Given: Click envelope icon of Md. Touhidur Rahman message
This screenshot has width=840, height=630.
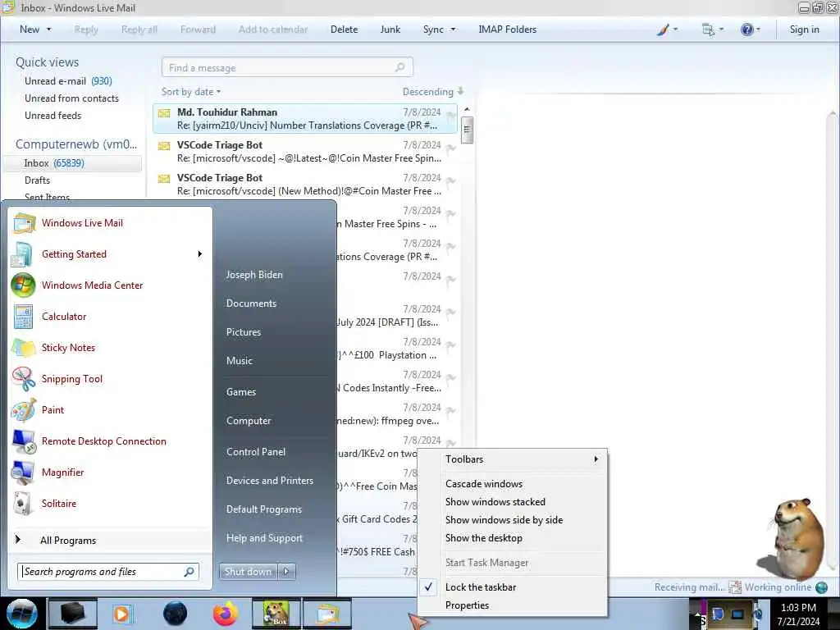Looking at the screenshot, I should point(164,113).
